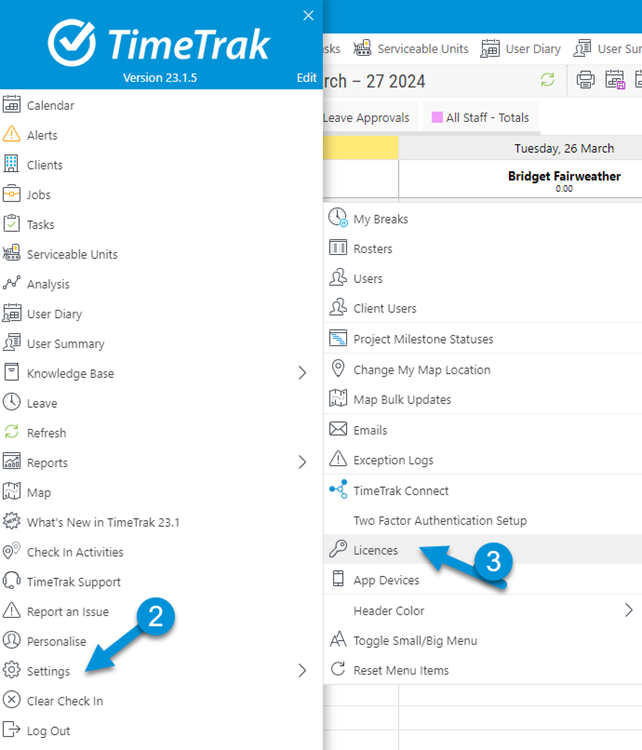This screenshot has width=642, height=750.
Task: Open the Jobs briefcase icon
Action: (x=12, y=195)
